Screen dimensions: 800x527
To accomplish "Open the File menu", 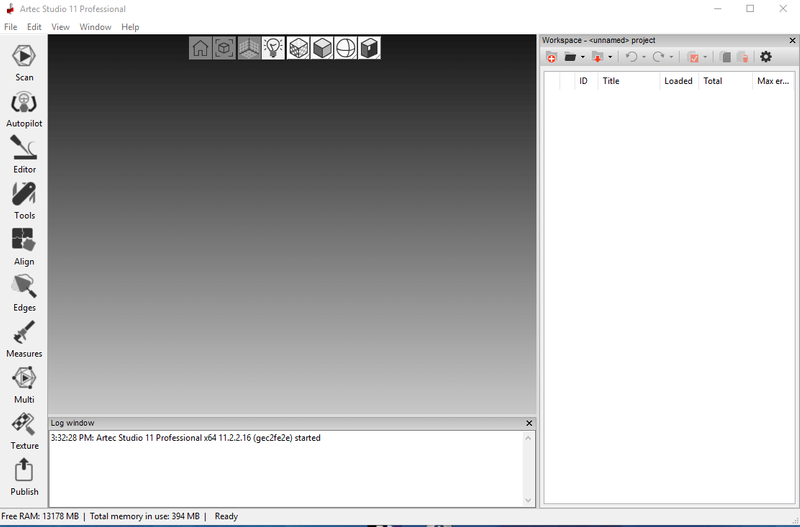I will tap(11, 27).
